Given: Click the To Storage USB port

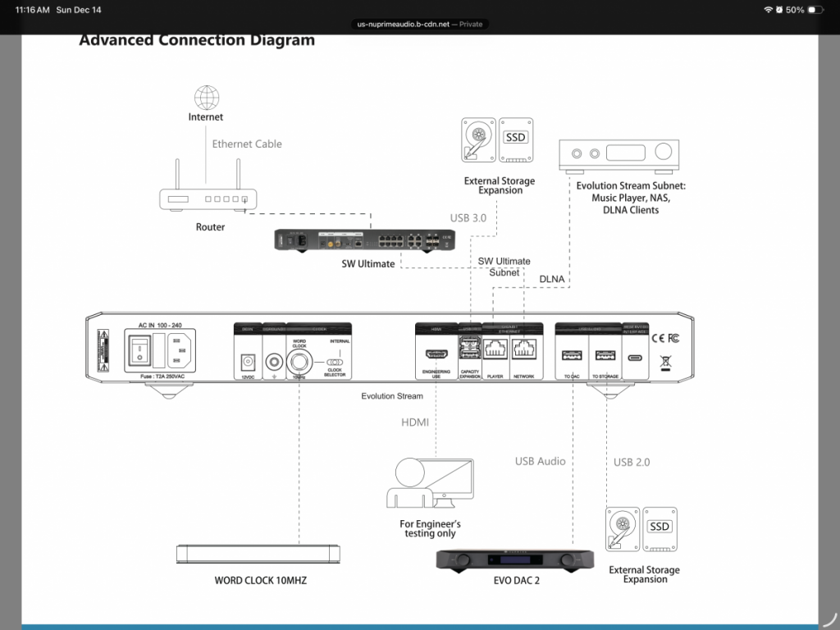Looking at the screenshot, I should pos(603,355).
